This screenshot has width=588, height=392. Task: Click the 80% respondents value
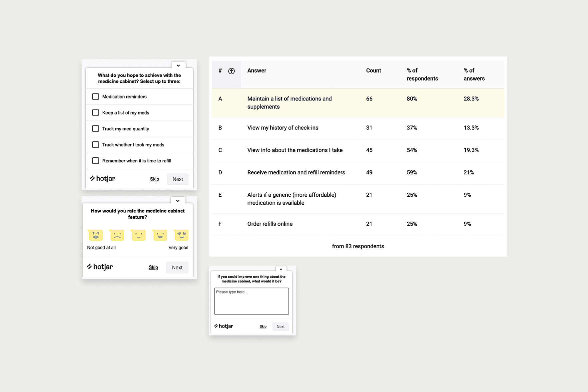pos(412,99)
